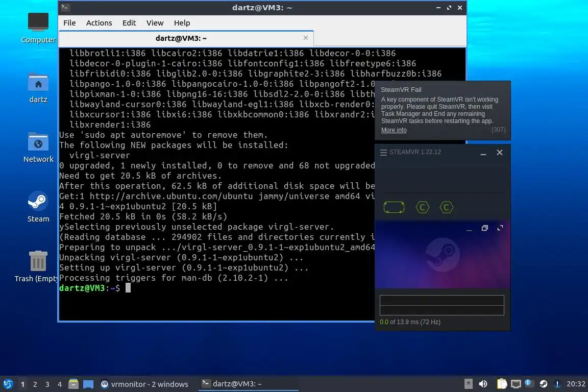The width and height of the screenshot is (588, 392).
Task: Open the Help menu in the terminal
Action: pos(182,23)
